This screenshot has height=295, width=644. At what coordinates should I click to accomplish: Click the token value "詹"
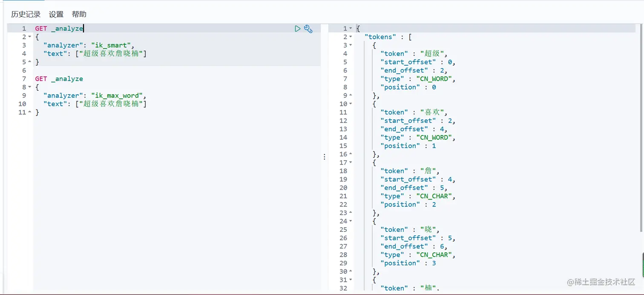(428, 171)
